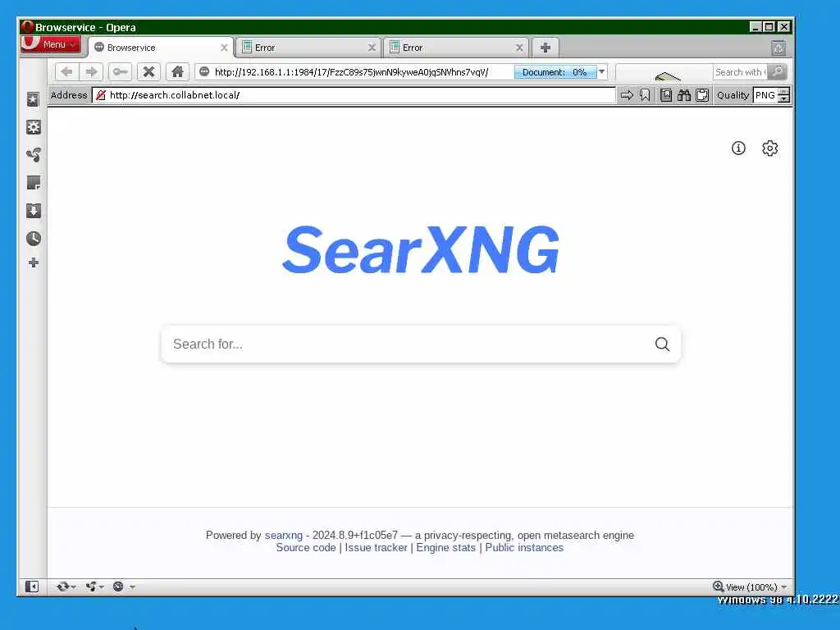Close the Browservice tab
Image resolution: width=840 pixels, height=630 pixels.
[224, 48]
